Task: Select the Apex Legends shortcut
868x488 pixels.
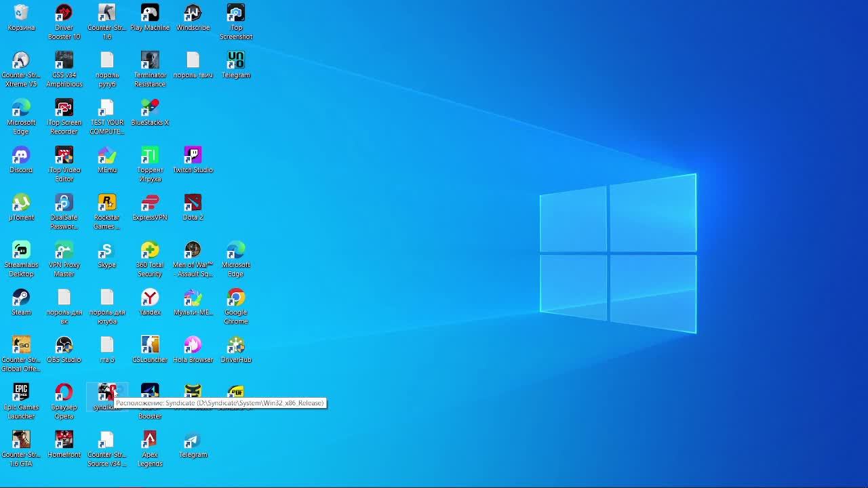Action: click(150, 449)
